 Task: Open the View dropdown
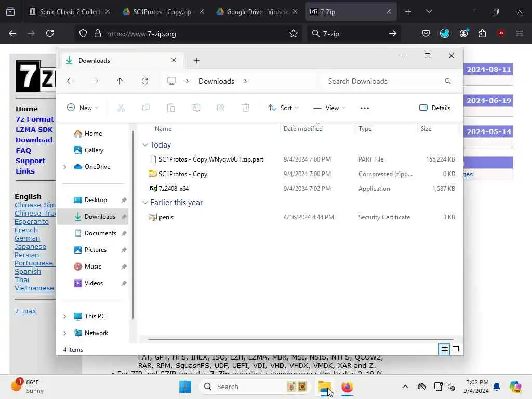329,108
